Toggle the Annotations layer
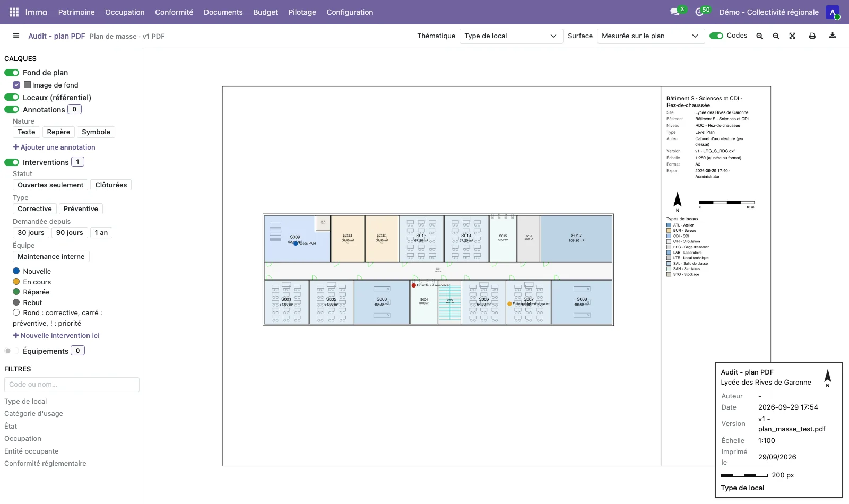The image size is (849, 504). (x=12, y=110)
